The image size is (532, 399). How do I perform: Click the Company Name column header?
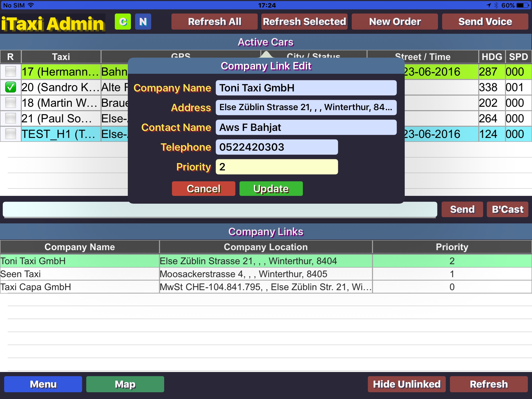80,247
